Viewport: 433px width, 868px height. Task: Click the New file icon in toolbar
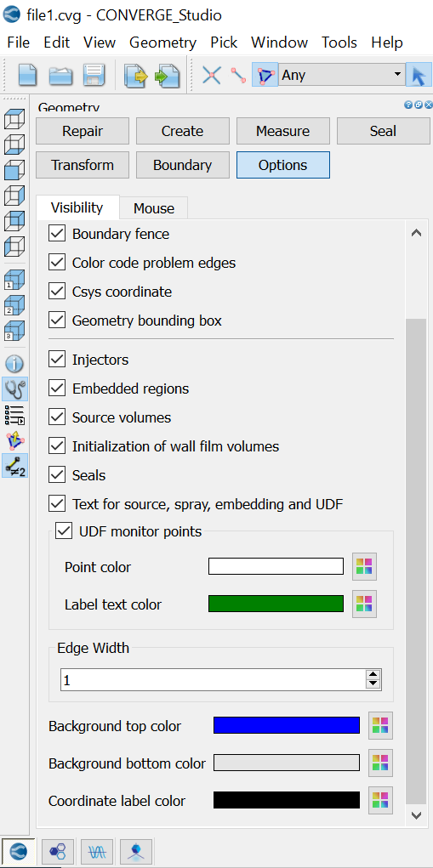coord(28,75)
